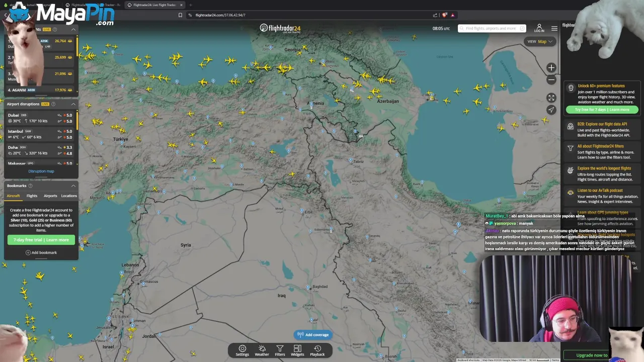Click the browser address bar URL
The height and width of the screenshot is (362, 644).
(220, 15)
